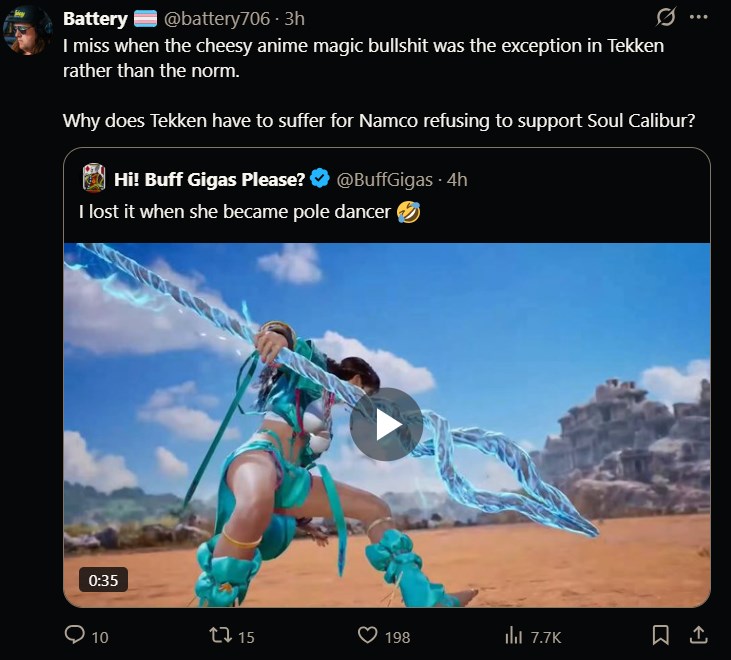731x660 pixels.
Task: Click the 4h quoted post timestamp
Action: tap(457, 180)
